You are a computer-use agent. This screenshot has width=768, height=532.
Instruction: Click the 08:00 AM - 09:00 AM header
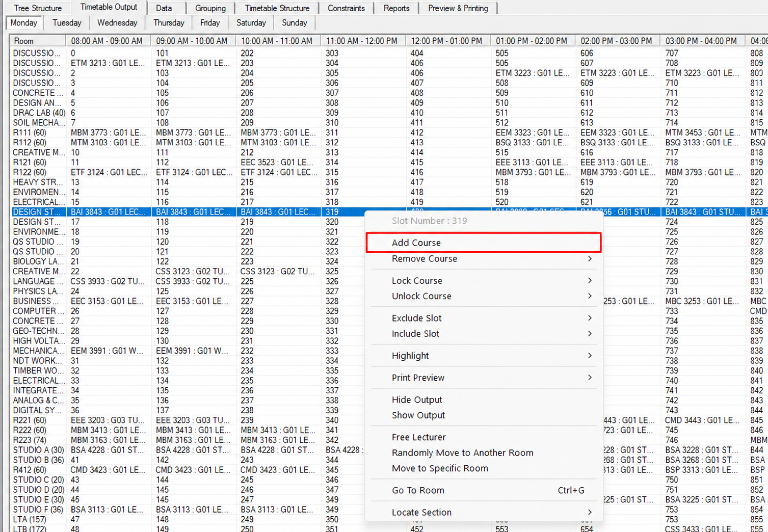coord(109,41)
